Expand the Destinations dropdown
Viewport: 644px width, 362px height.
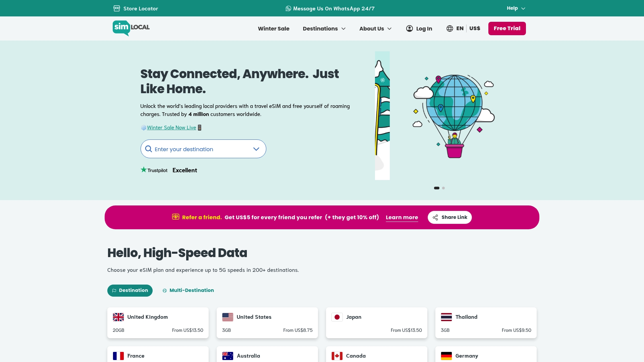pos(324,28)
